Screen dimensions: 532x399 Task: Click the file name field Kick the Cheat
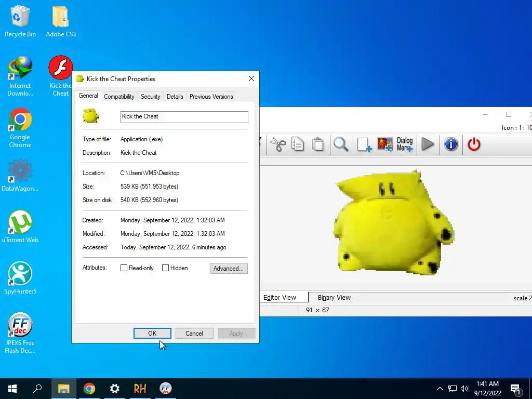tap(184, 117)
